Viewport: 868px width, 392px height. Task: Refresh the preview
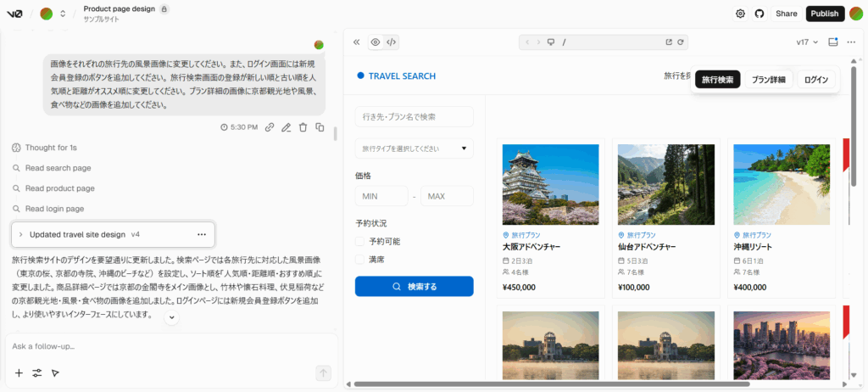pyautogui.click(x=681, y=42)
